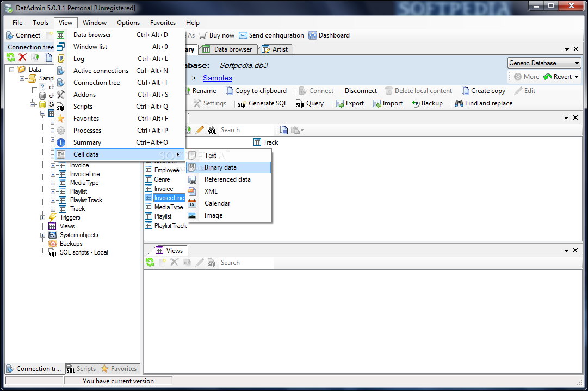
Task: Click the Search field in tables panel
Action: [x=247, y=130]
